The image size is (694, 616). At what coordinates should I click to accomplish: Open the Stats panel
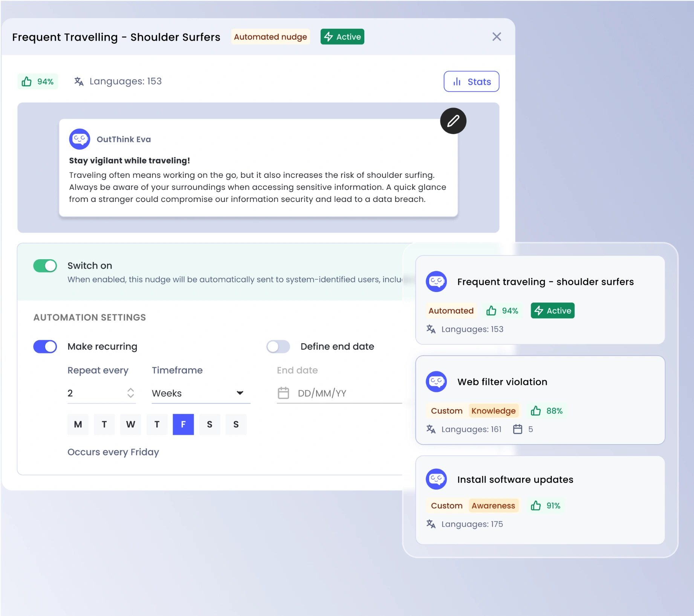coord(471,81)
